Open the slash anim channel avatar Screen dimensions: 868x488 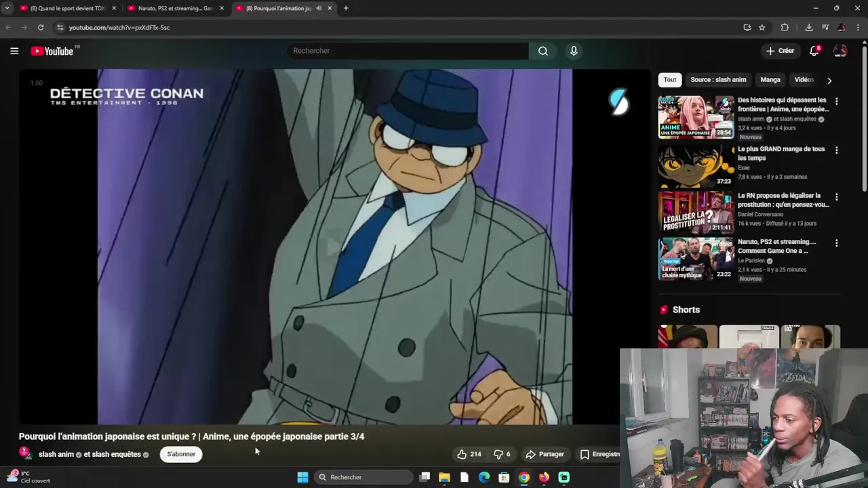click(25, 453)
